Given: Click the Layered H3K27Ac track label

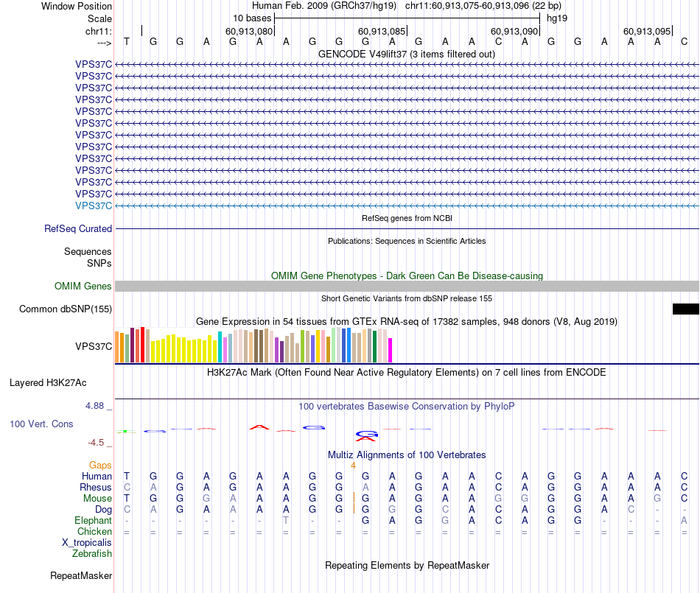Looking at the screenshot, I should pos(48,382).
